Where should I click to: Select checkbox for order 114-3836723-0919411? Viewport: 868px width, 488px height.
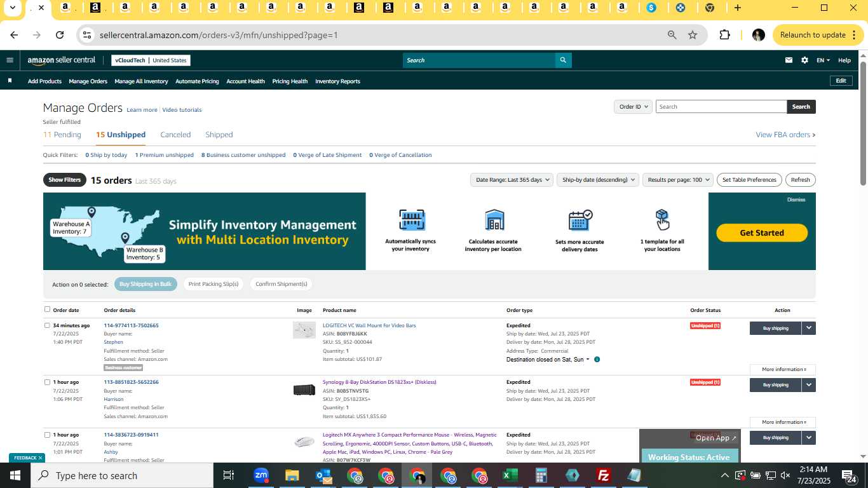[x=47, y=435]
